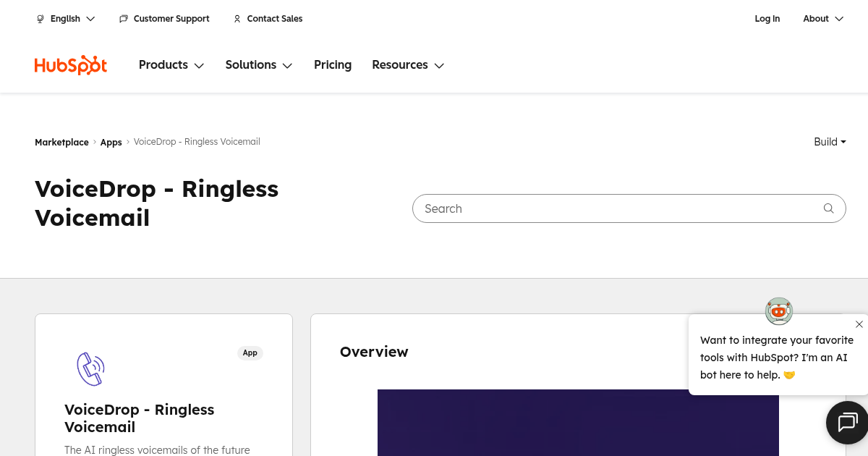Open the chat bubble launcher
The image size is (868, 456).
pyautogui.click(x=847, y=422)
